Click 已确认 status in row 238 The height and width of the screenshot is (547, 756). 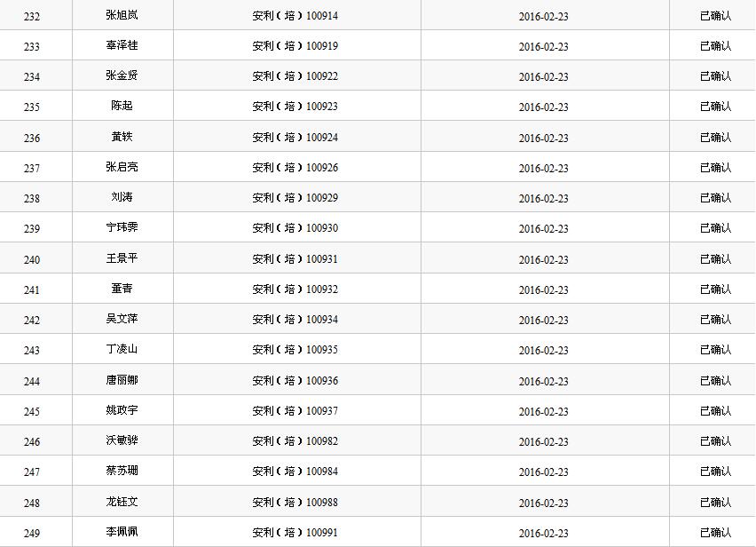pos(715,198)
